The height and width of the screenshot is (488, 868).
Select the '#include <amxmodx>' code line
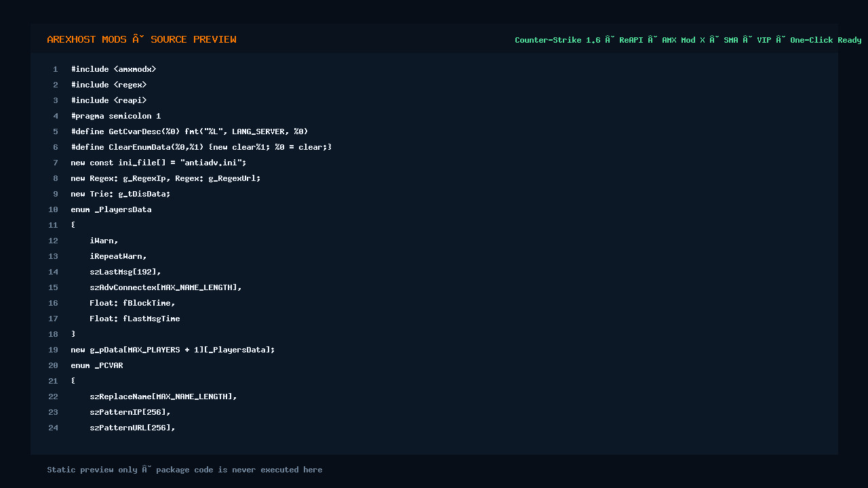pyautogui.click(x=114, y=69)
